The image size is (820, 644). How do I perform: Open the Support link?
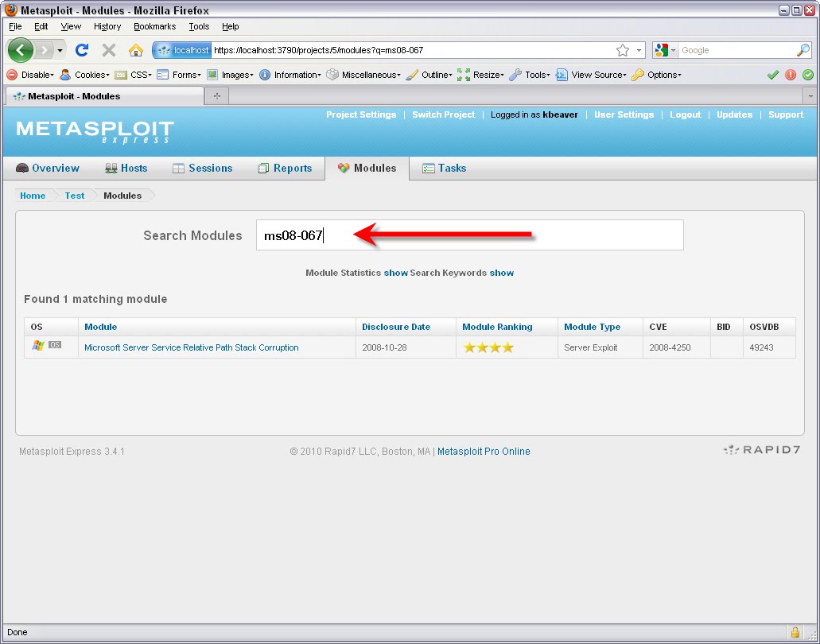pyautogui.click(x=786, y=114)
